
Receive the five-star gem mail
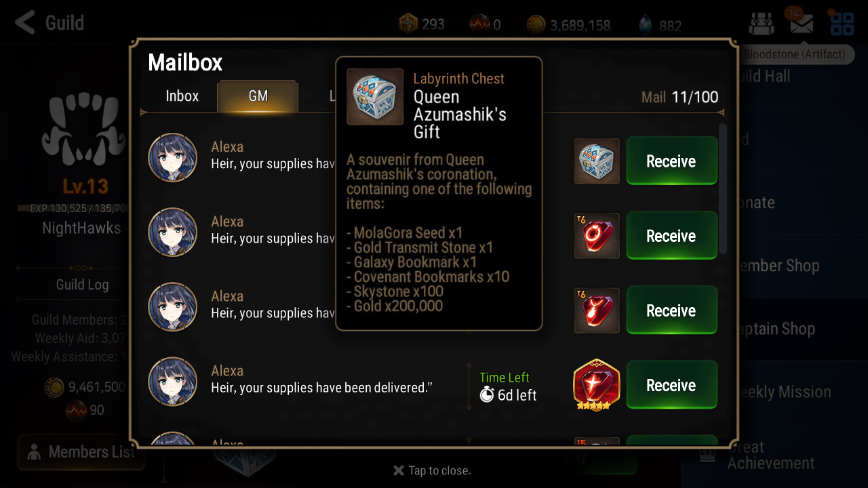coord(671,385)
